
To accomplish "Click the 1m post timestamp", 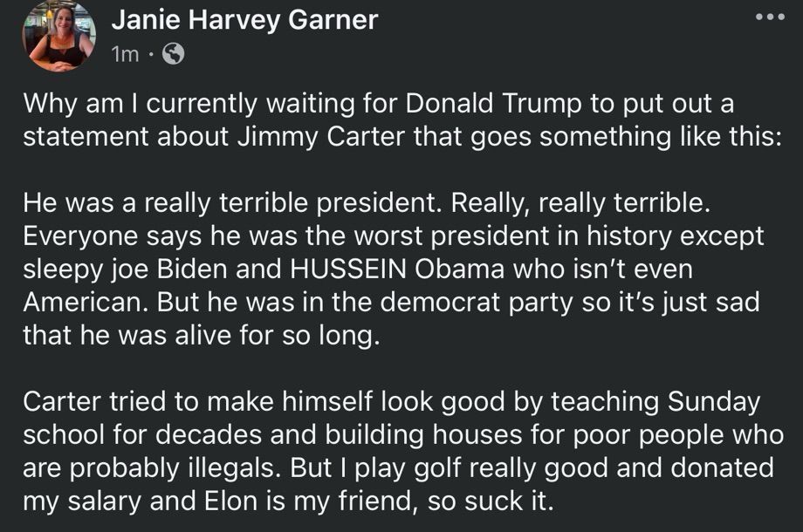I will 125,54.
